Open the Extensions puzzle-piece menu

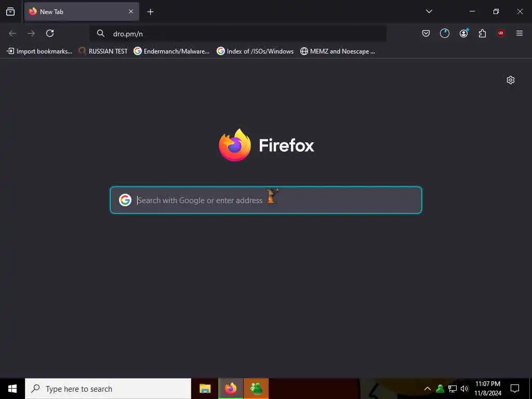(x=482, y=33)
